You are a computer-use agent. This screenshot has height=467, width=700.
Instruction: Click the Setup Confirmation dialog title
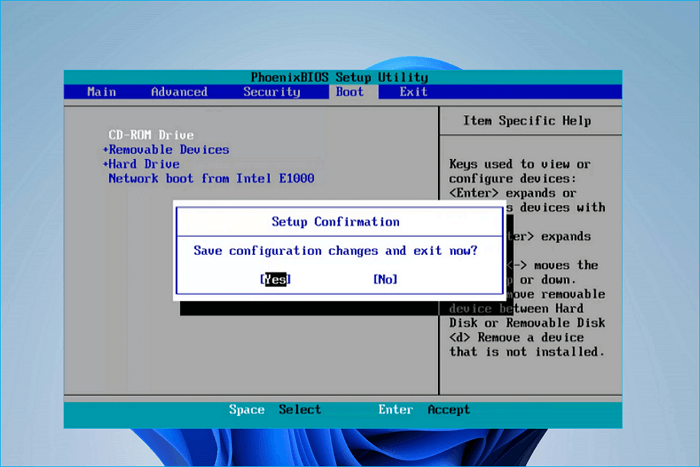[335, 222]
